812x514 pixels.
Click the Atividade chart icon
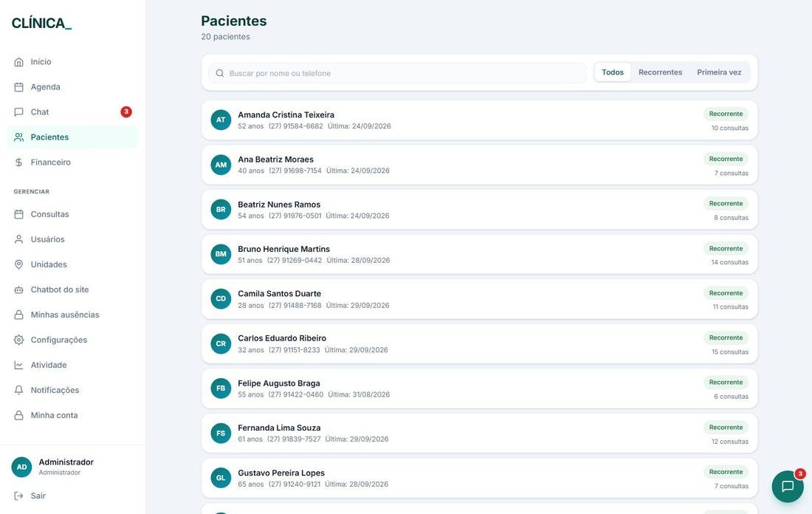point(18,365)
